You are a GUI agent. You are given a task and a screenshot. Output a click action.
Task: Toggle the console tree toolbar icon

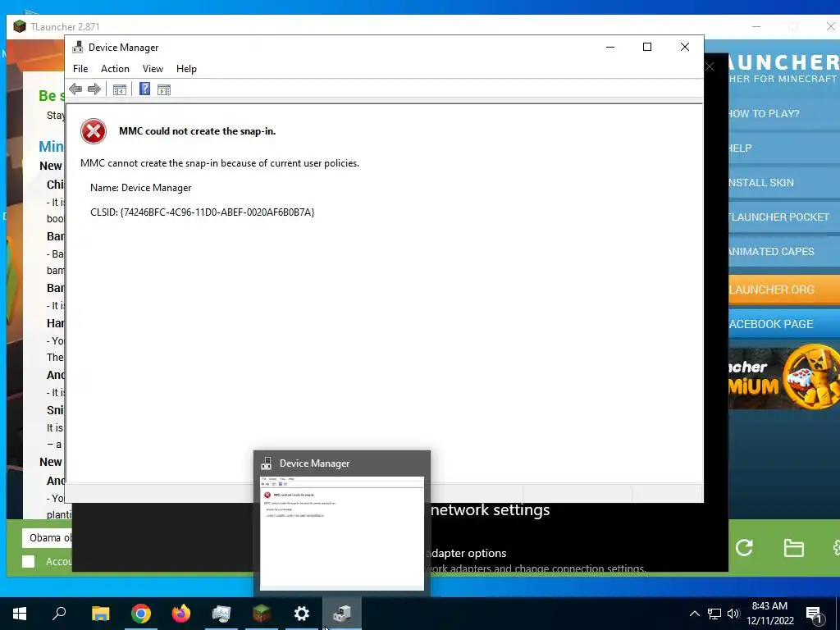click(120, 89)
